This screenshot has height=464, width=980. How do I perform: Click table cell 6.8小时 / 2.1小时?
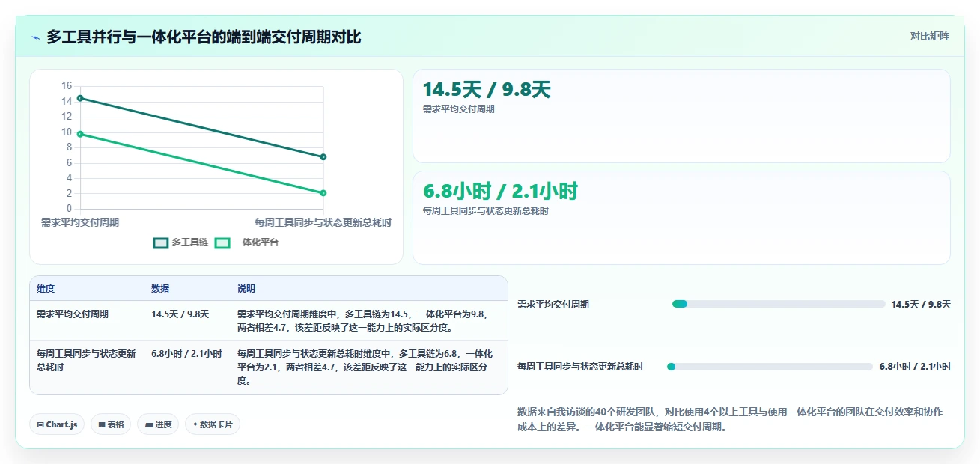click(x=186, y=354)
